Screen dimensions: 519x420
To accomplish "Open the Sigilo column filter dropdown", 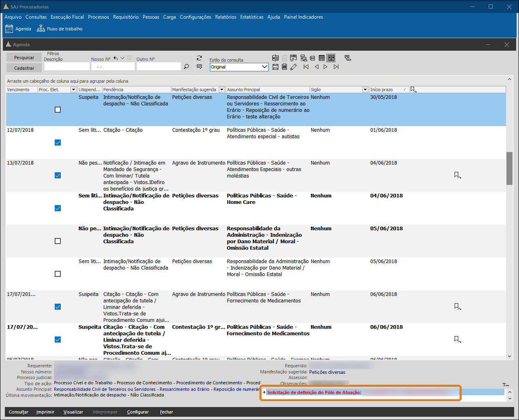I will [x=365, y=90].
